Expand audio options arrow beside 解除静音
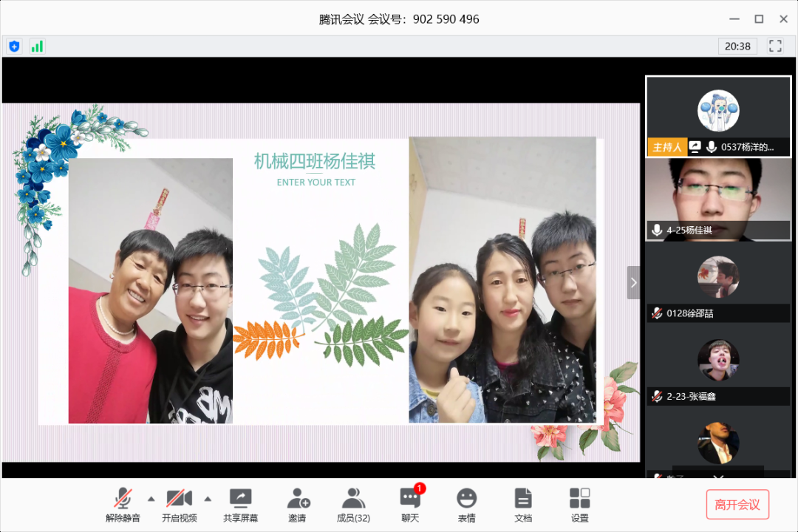Viewport: 798px width, 532px height. [x=151, y=497]
